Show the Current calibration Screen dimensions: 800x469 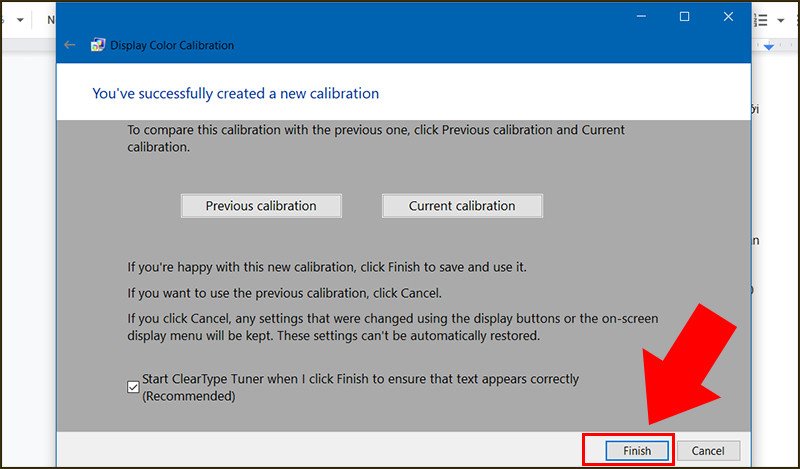pos(462,206)
